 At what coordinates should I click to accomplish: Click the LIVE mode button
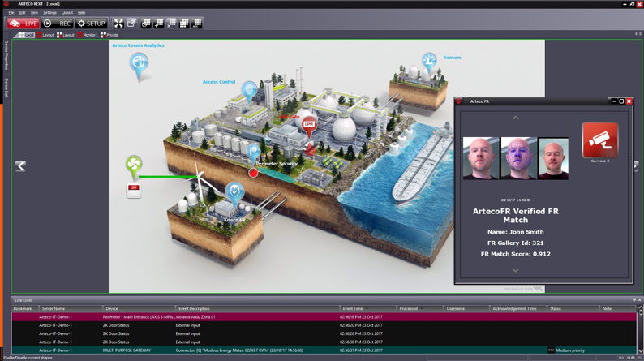[x=24, y=24]
